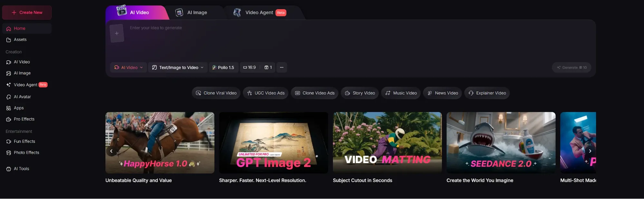644x199 pixels.
Task: Select the Story Video chip
Action: pos(360,93)
